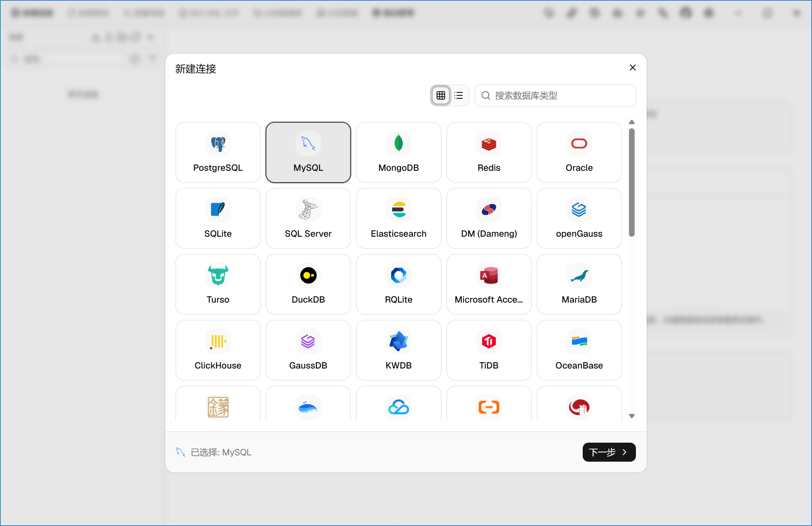The height and width of the screenshot is (526, 812).
Task: Click the database list scrollbar thumb
Action: point(631,183)
